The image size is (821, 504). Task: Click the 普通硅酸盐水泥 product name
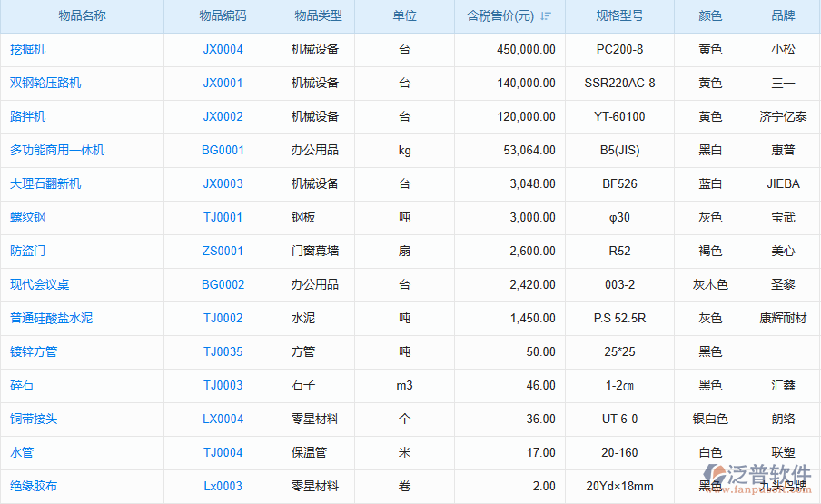(x=52, y=319)
